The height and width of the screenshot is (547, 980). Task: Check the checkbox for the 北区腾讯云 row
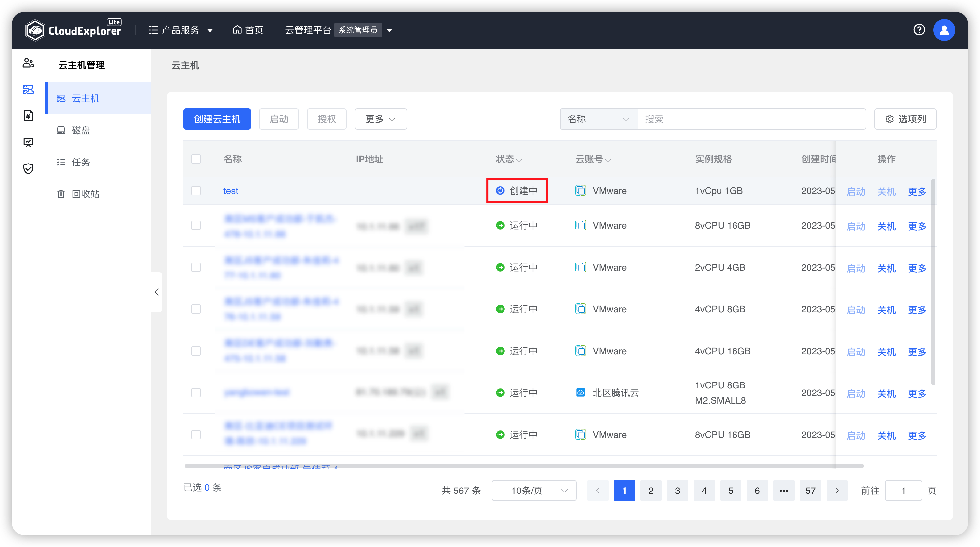(196, 393)
